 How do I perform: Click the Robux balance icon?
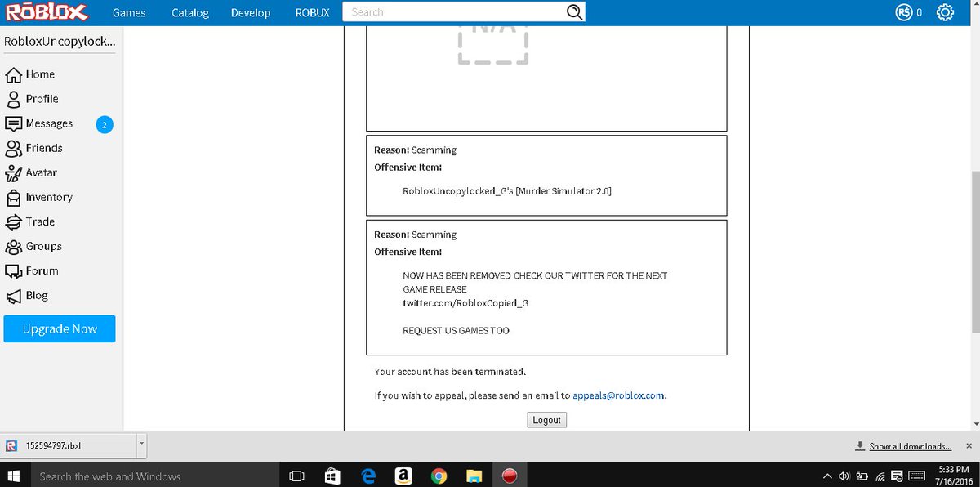(903, 12)
